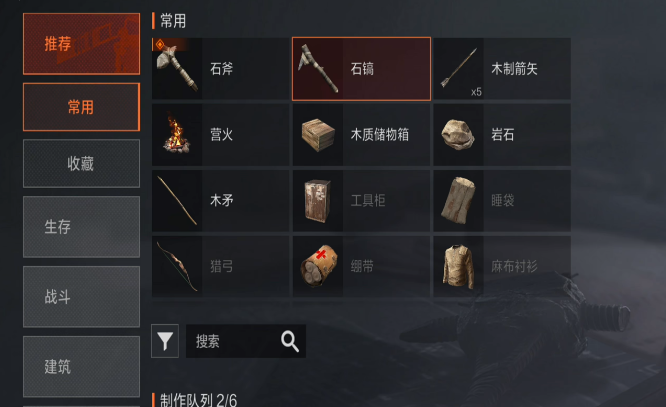Select the bandage (绷带) icon
Viewport: 666px width, 407px height.
(x=318, y=266)
